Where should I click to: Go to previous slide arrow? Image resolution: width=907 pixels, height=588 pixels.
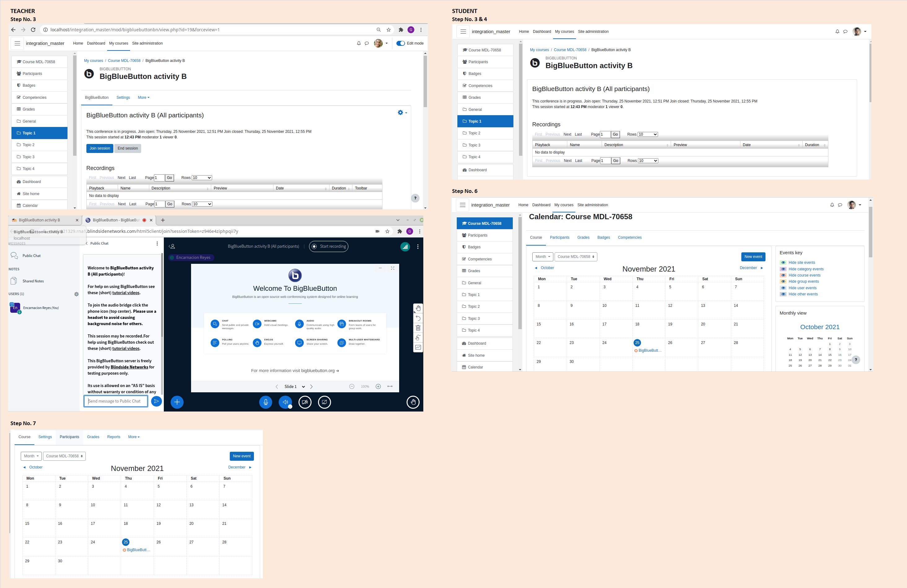pyautogui.click(x=277, y=386)
